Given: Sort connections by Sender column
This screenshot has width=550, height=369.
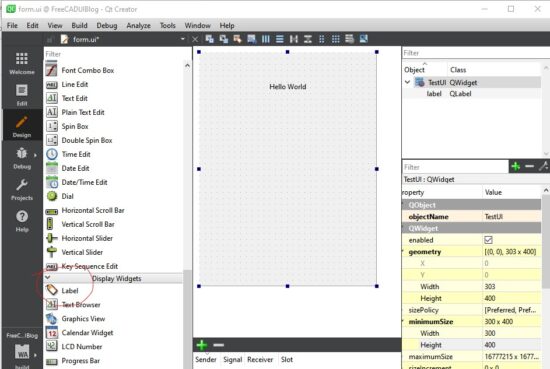Looking at the screenshot, I should coord(206,360).
